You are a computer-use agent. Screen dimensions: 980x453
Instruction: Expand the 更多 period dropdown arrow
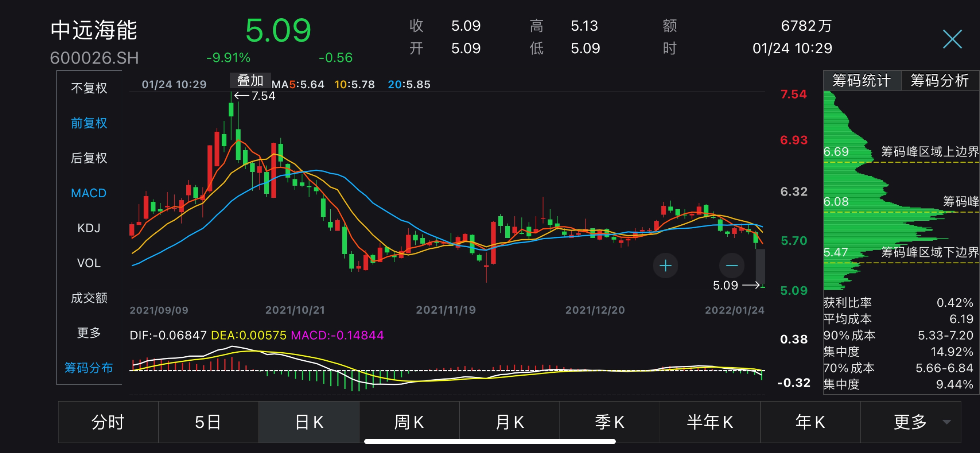point(946,422)
